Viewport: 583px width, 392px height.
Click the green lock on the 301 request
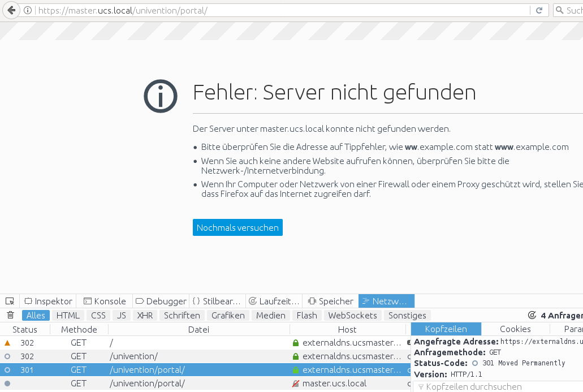click(295, 370)
